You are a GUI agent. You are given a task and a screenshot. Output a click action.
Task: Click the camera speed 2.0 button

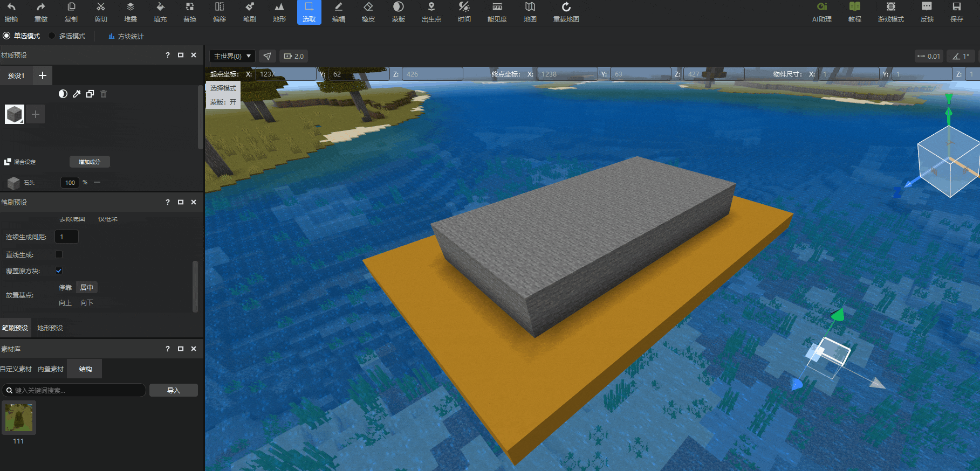(x=294, y=56)
